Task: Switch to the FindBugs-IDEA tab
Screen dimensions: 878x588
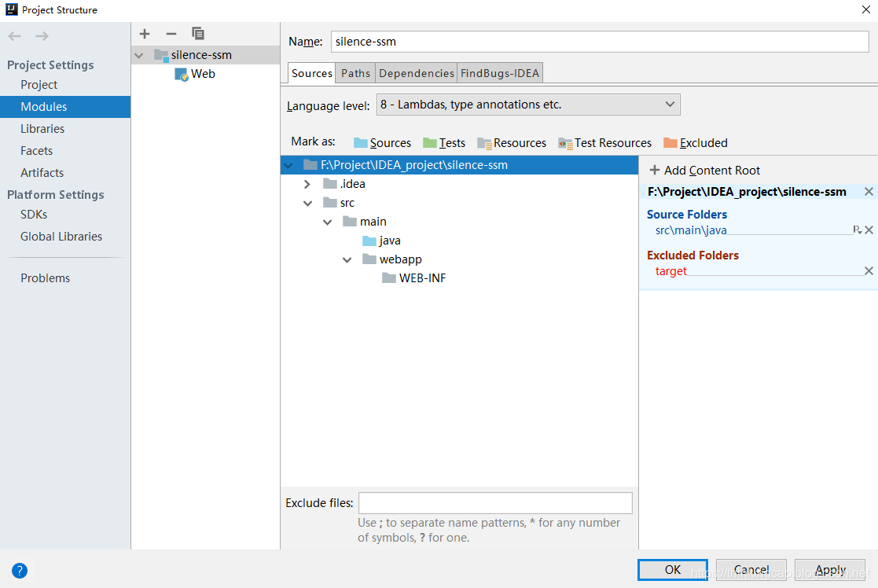Action: coord(500,73)
